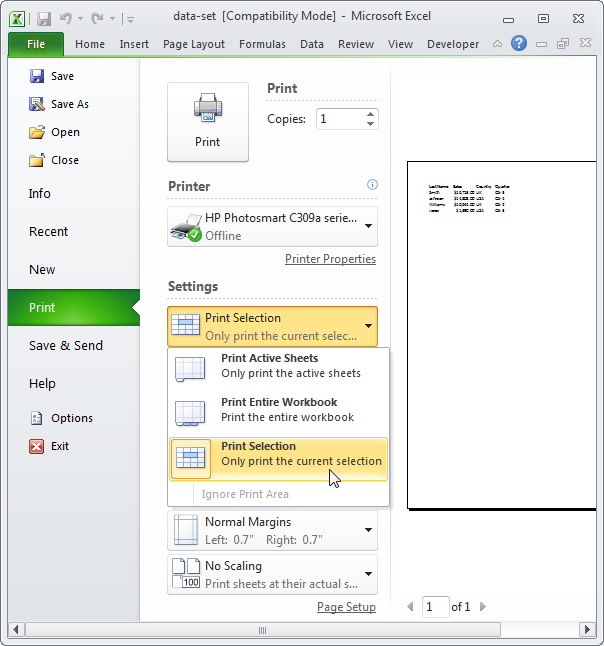Click Save As in the backstage menu

tap(59, 104)
